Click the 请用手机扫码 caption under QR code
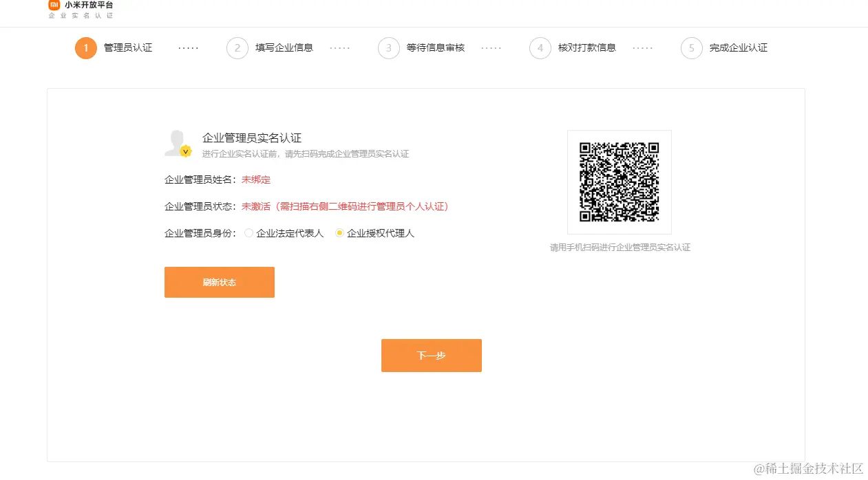The image size is (868, 480). tap(620, 248)
